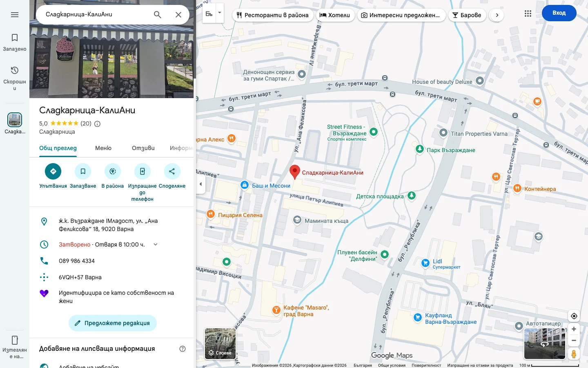Click the Запазване bookmark icon
Viewport: 588px width, 368px height.
82,171
